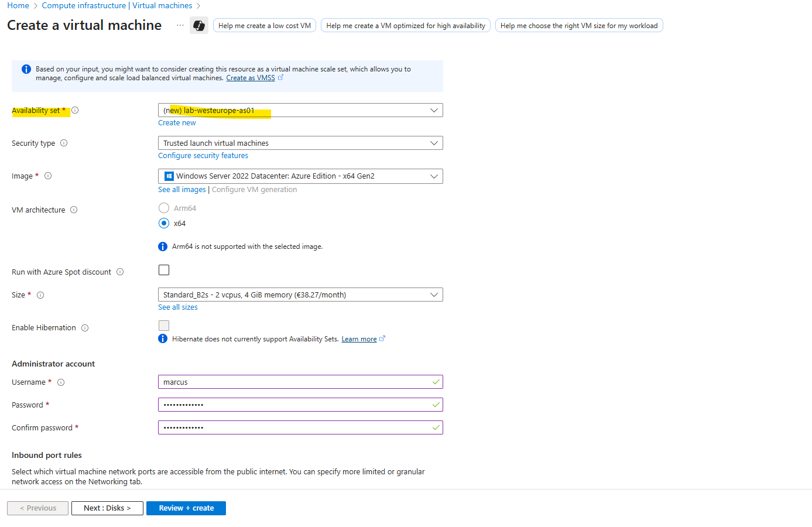Open the Create as VMSS link
The width and height of the screenshot is (812, 527).
pos(251,78)
